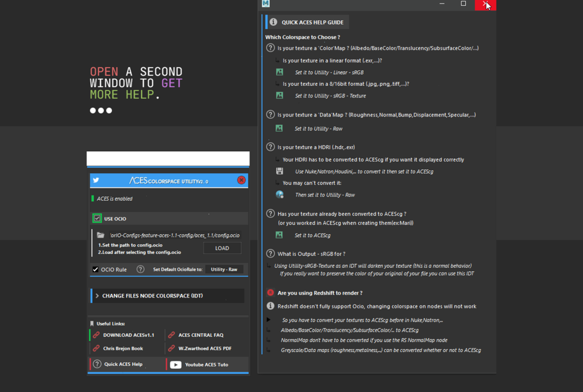The image size is (583, 392).
Task: Click link icon beside ACES CENTRAL FAQ
Action: point(171,335)
